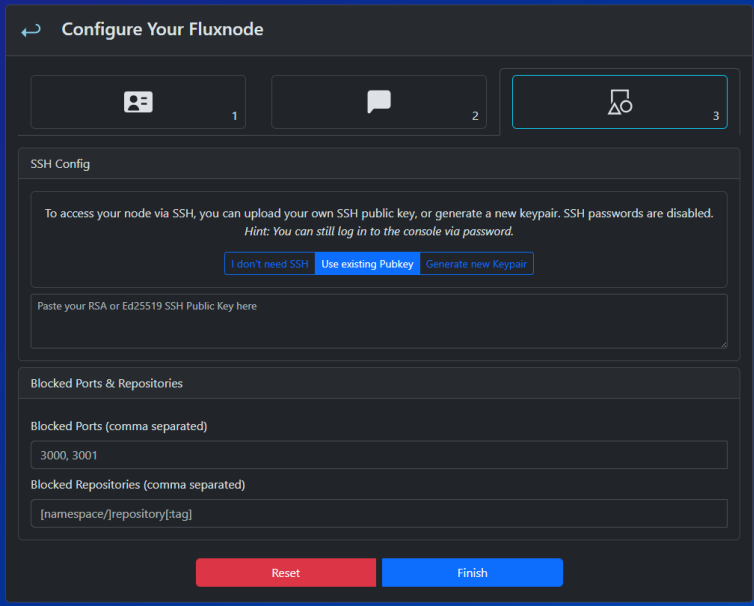Click the SSH Public Key text area
Screen dimensions: 754x606
[x=378, y=321]
